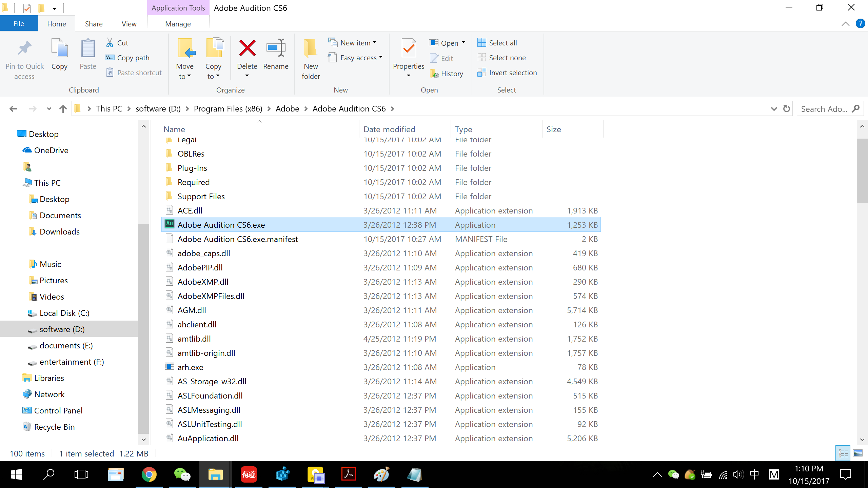Switch to the Share tab

point(94,24)
